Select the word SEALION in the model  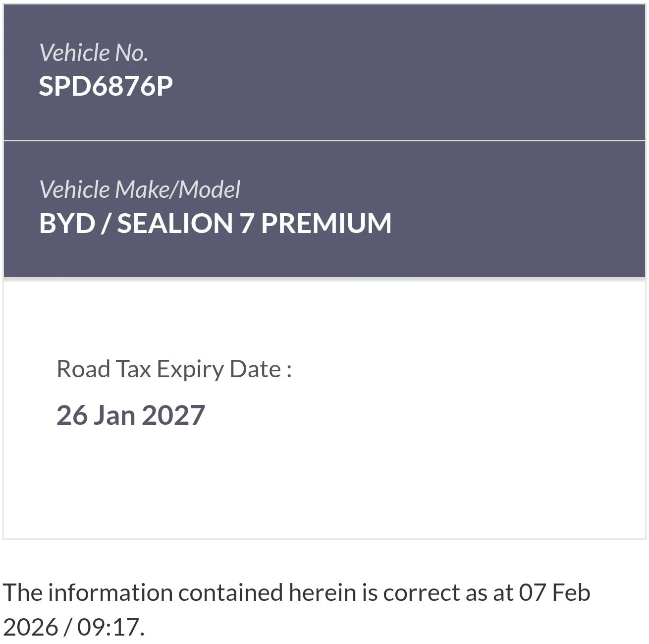click(x=174, y=223)
